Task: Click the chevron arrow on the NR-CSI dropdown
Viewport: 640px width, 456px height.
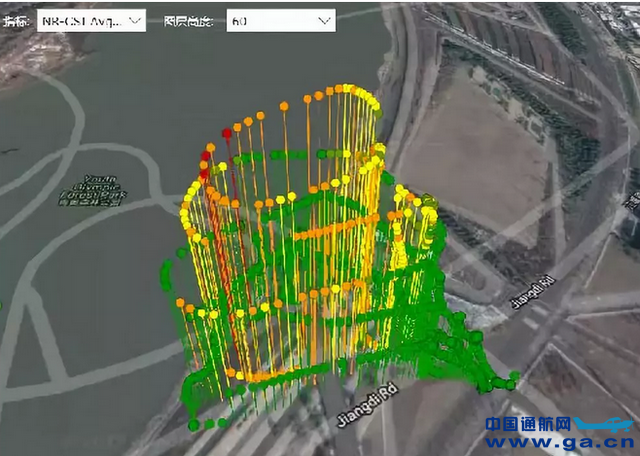Action: coord(133,21)
